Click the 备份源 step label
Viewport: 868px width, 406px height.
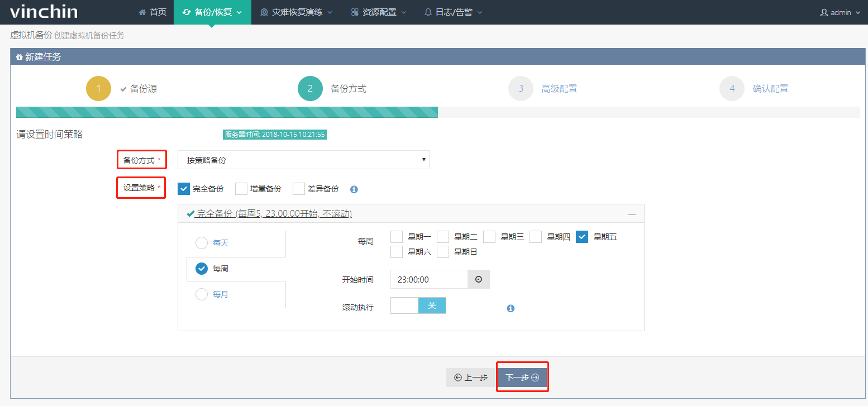(144, 88)
